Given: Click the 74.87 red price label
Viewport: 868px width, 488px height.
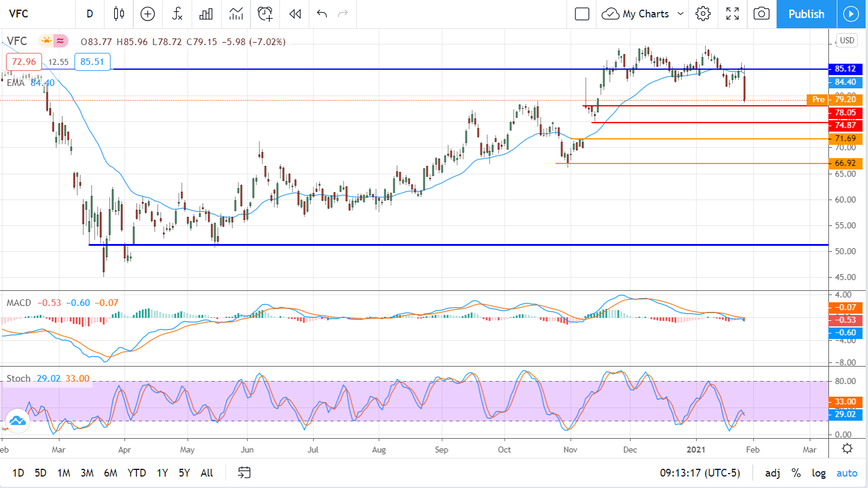Looking at the screenshot, I should pos(846,124).
